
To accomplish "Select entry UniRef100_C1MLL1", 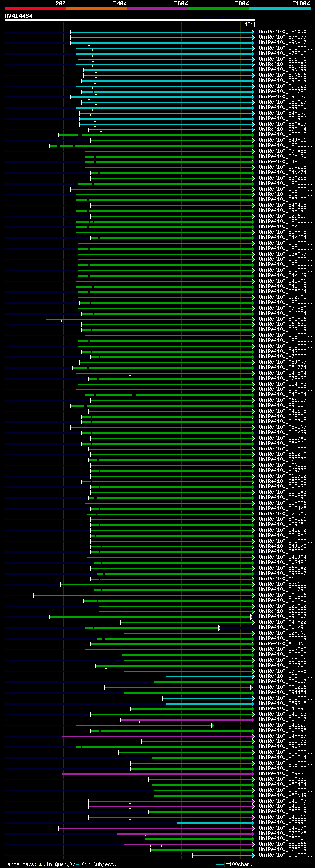I will 283,660.
